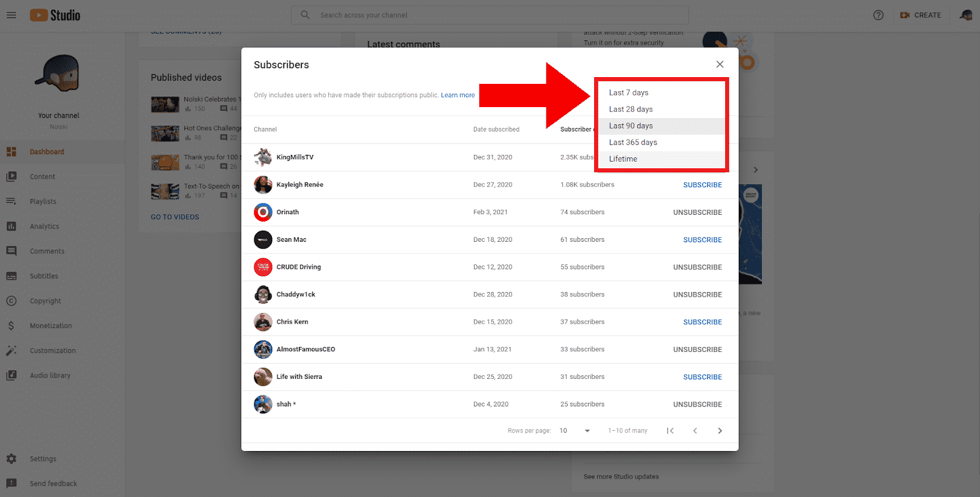Click the right chevron in news card

point(756,170)
